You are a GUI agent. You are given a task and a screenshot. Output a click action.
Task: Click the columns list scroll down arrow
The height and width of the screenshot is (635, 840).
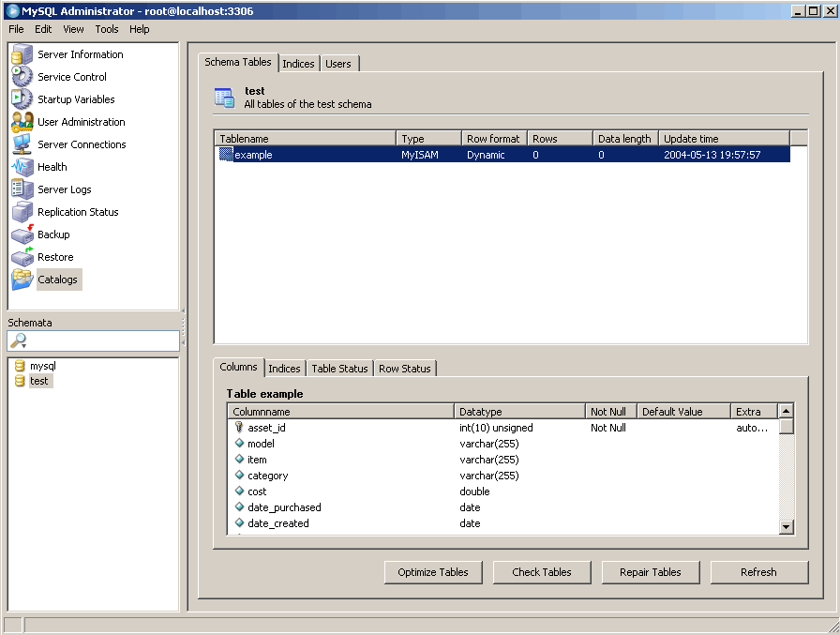coord(786,527)
